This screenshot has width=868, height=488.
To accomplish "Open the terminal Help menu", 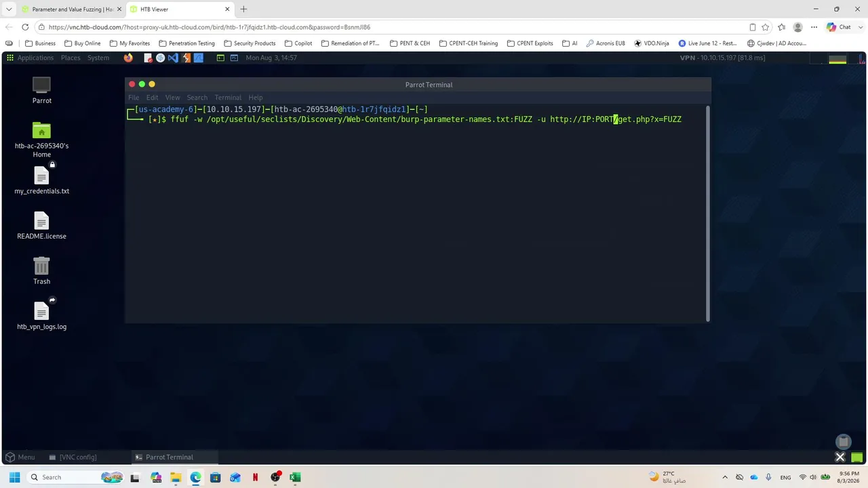I will tap(256, 98).
